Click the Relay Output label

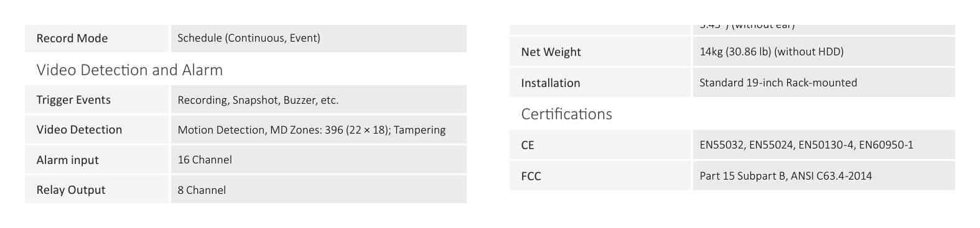pos(96,189)
